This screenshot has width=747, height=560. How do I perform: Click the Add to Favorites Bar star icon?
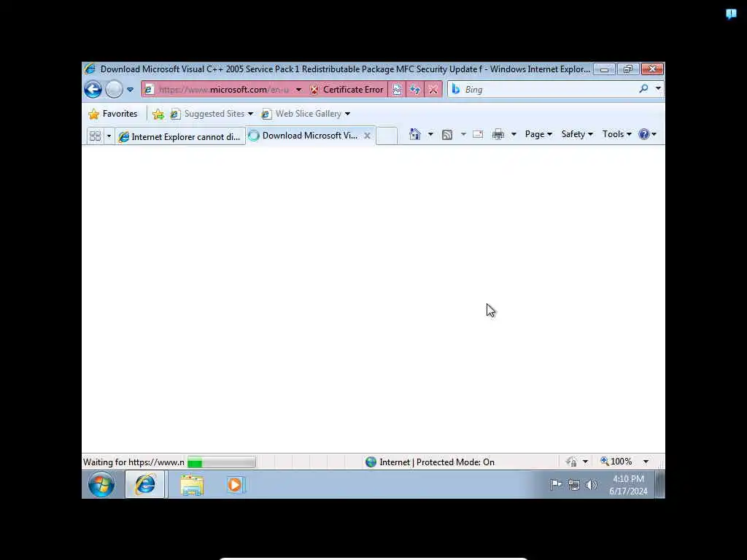(x=158, y=114)
